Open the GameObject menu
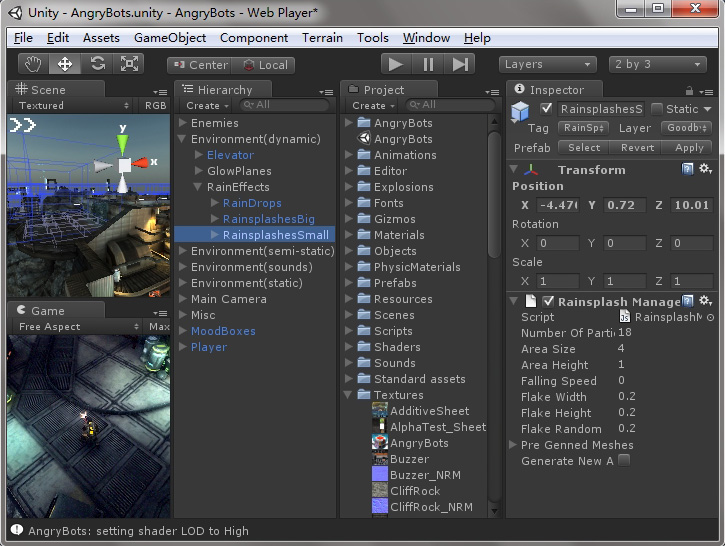Image resolution: width=725 pixels, height=546 pixels. click(170, 38)
